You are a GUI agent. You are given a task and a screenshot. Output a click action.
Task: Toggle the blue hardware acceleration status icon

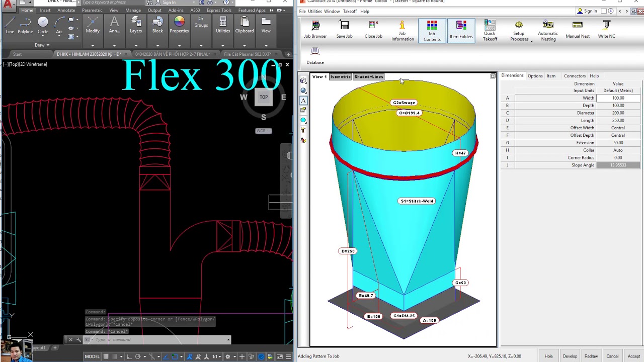coord(261,356)
